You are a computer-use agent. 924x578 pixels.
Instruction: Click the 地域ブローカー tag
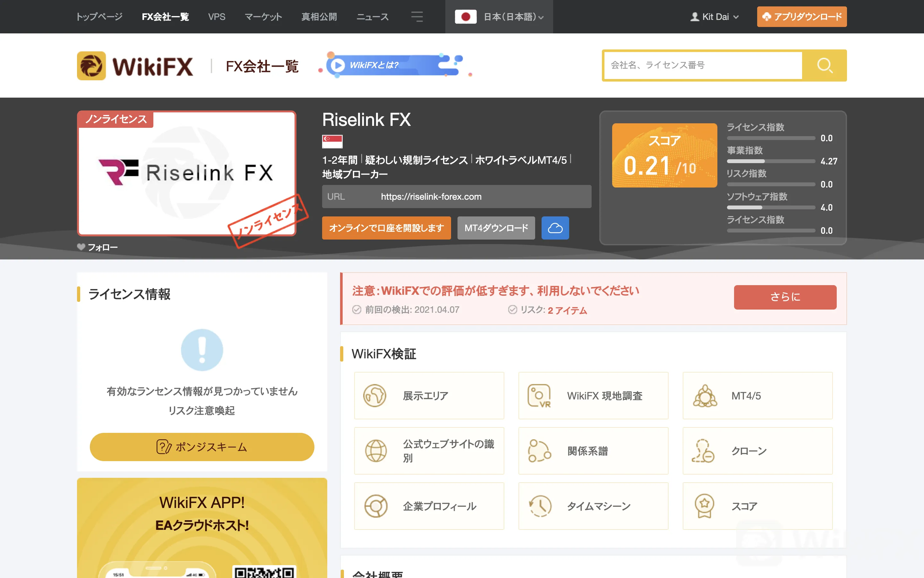click(355, 174)
